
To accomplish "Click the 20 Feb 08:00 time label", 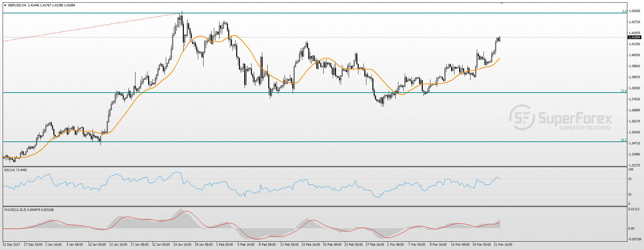I will coord(332,245).
